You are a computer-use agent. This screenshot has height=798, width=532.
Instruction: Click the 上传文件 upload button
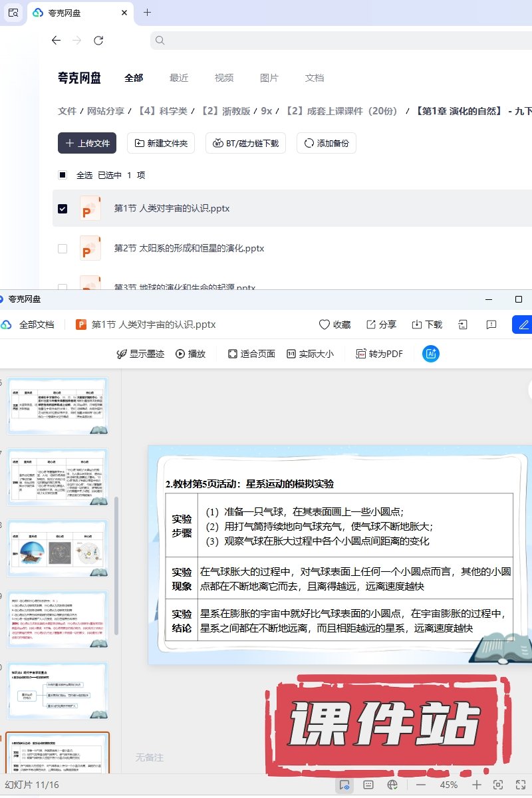click(87, 143)
